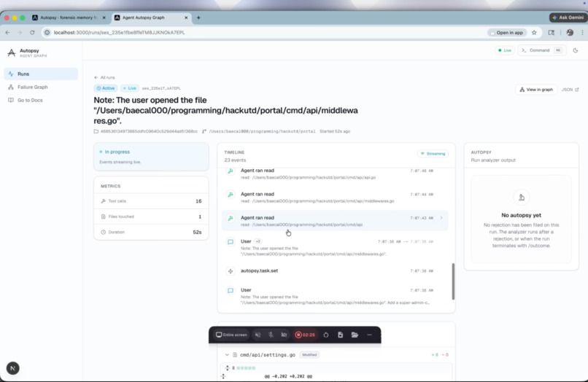Select Entire screen in recorder bar
The image size is (588, 382).
click(231, 335)
